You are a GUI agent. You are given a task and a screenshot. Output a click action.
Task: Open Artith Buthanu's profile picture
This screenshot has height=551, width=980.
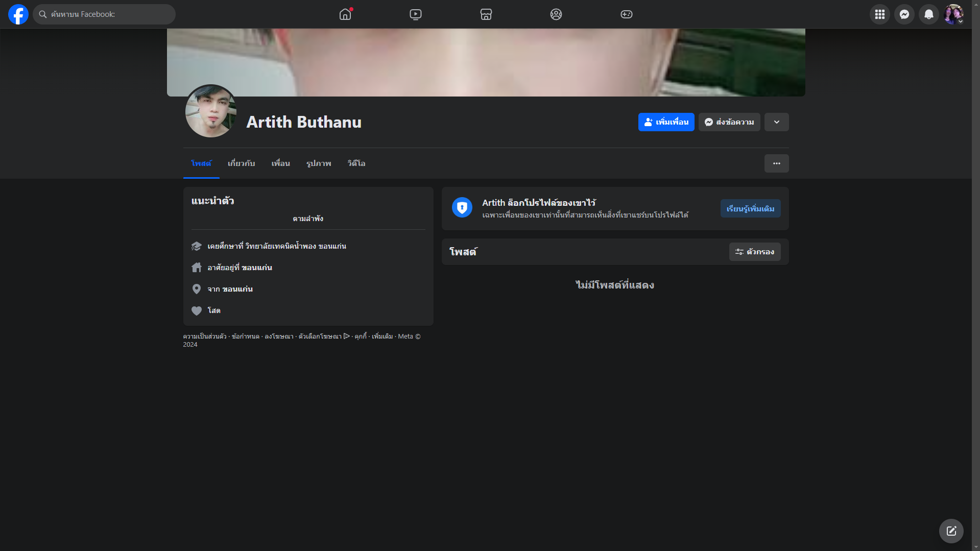coord(210,111)
